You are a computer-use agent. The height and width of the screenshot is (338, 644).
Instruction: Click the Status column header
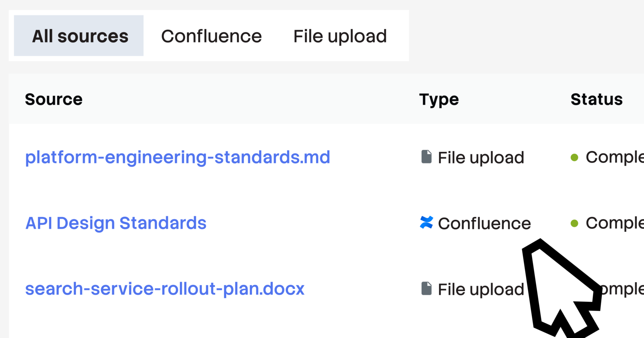click(x=596, y=99)
